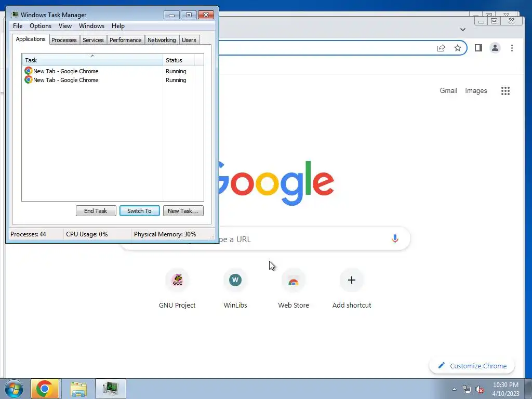This screenshot has width=532, height=399.
Task: Switch to the Users tab
Action: [x=189, y=40]
